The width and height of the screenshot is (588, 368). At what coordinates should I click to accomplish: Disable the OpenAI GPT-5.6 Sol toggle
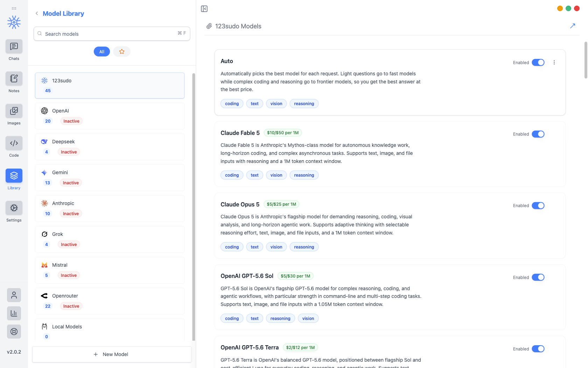[x=538, y=277]
